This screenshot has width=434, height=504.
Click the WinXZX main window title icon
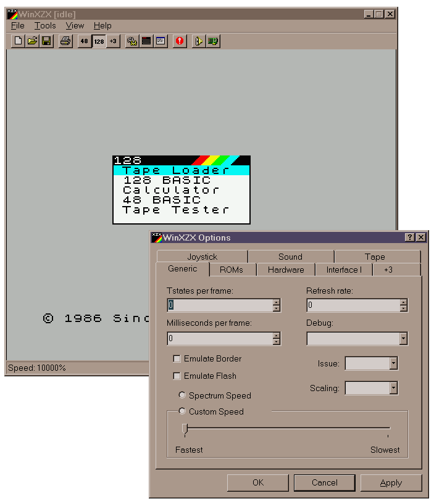click(x=12, y=14)
